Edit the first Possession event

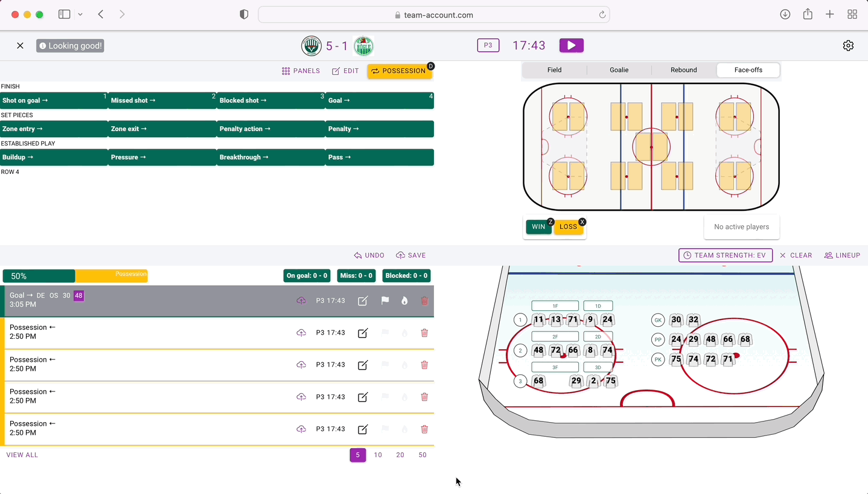coord(363,333)
